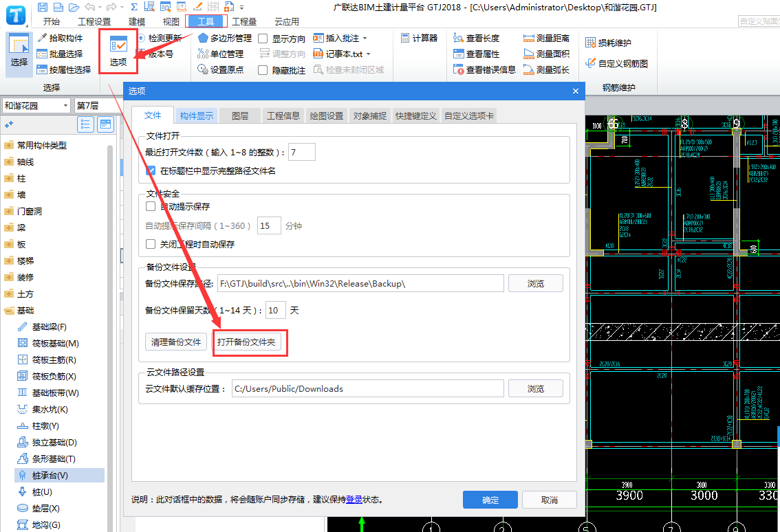Screen dimensions: 780x532
Task: Open 自定义钢筋图 custom rebar diagram
Action: (616, 63)
